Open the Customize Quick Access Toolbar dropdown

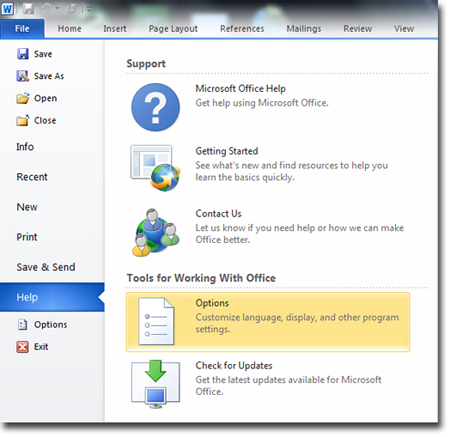click(89, 10)
